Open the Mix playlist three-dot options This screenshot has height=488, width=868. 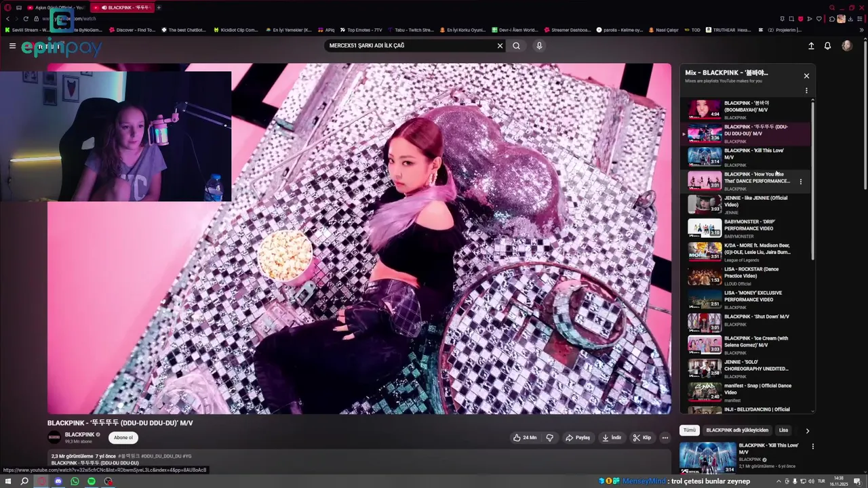(x=806, y=90)
